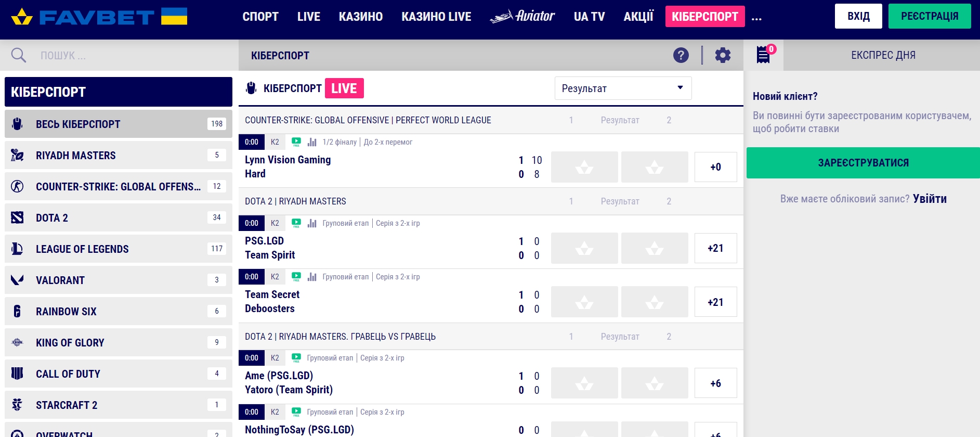Click the ПОШУК search field
Image resolution: width=980 pixels, height=437 pixels.
point(130,55)
